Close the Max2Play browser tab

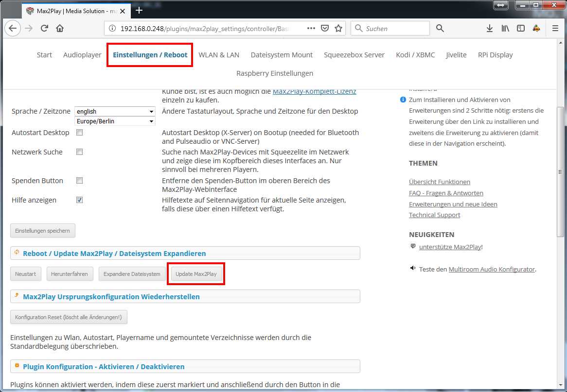click(123, 11)
